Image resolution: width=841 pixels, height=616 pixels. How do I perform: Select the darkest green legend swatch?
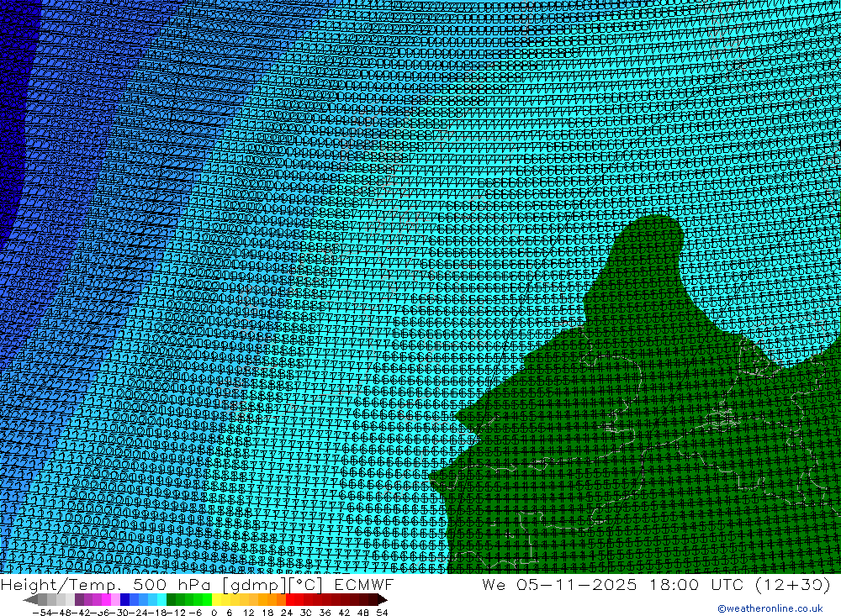coord(171,600)
